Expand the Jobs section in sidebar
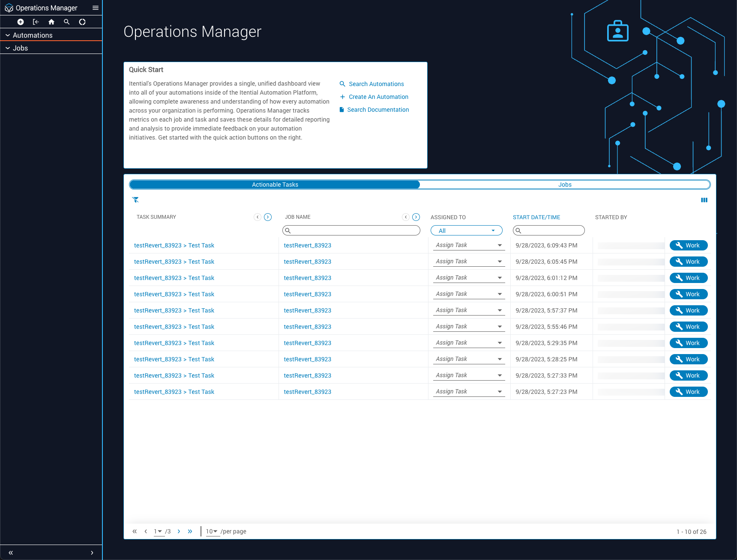Screen dimensions: 737x560 [x=20, y=48]
